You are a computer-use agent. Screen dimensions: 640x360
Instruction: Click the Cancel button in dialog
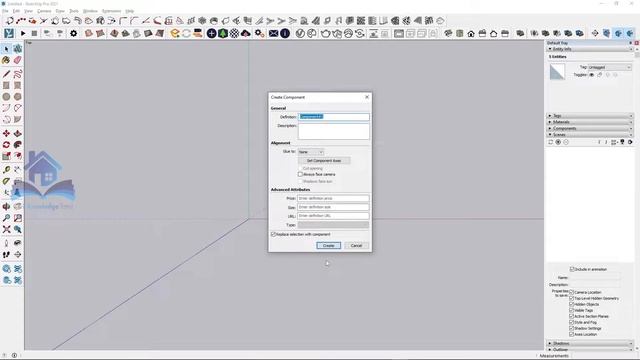coord(356,246)
